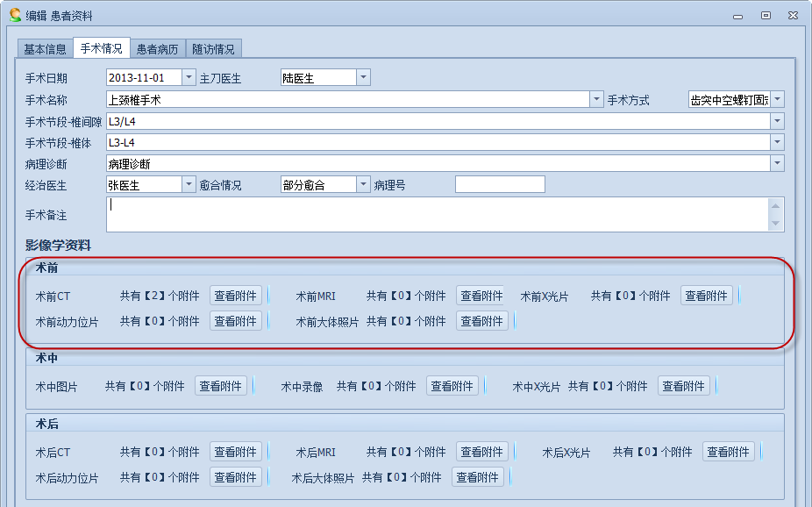Click the 病理诊断 text field

[438, 164]
